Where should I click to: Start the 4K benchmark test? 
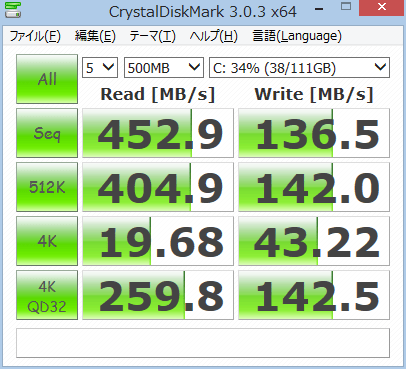coord(47,241)
